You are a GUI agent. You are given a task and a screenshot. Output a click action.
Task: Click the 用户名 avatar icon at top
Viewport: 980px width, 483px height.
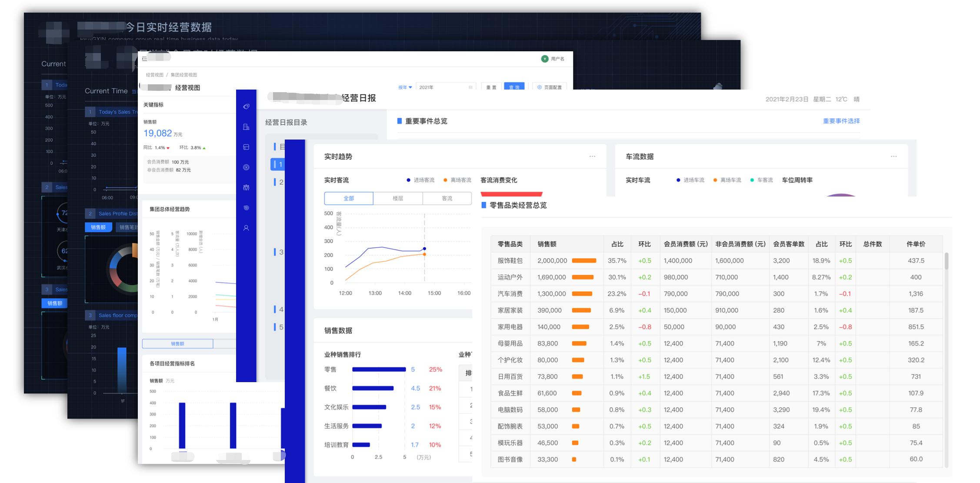pyautogui.click(x=544, y=59)
